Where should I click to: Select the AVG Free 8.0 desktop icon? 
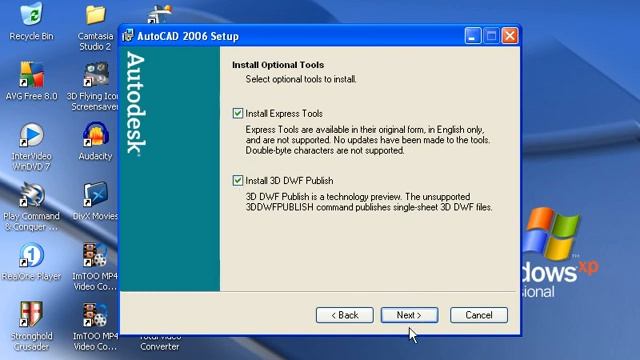pos(31,74)
